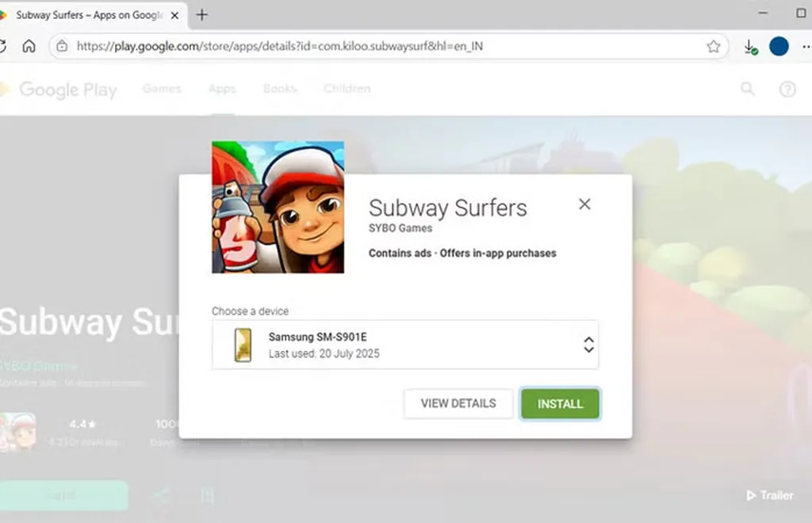The width and height of the screenshot is (812, 523).
Task: Click the SYBO Games link on the background page
Action: pos(38,367)
